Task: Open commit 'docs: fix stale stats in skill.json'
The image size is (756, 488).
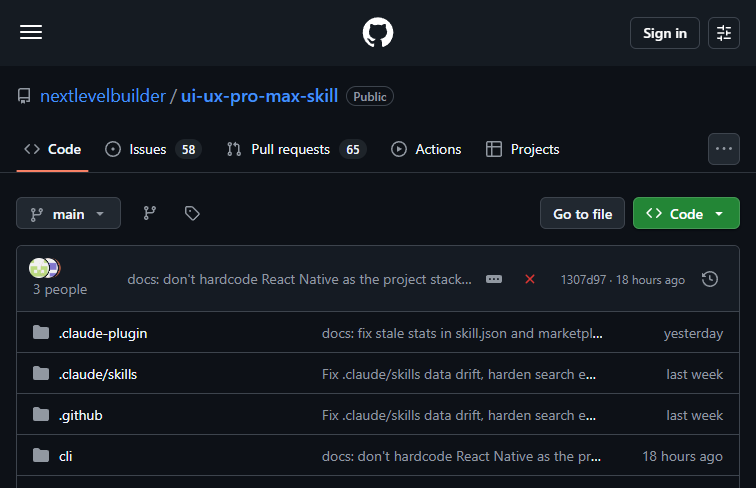Action: (462, 333)
